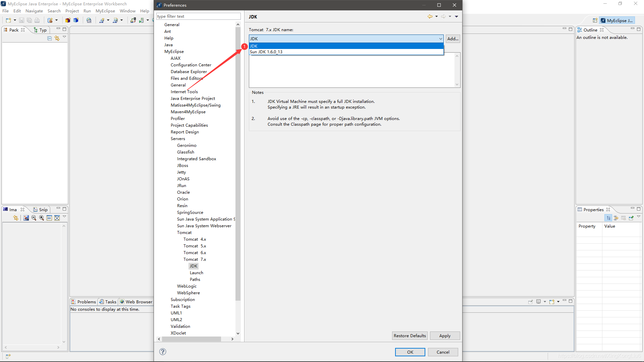Image resolution: width=644 pixels, height=362 pixels.
Task: Click the filter text input field
Action: click(x=198, y=16)
